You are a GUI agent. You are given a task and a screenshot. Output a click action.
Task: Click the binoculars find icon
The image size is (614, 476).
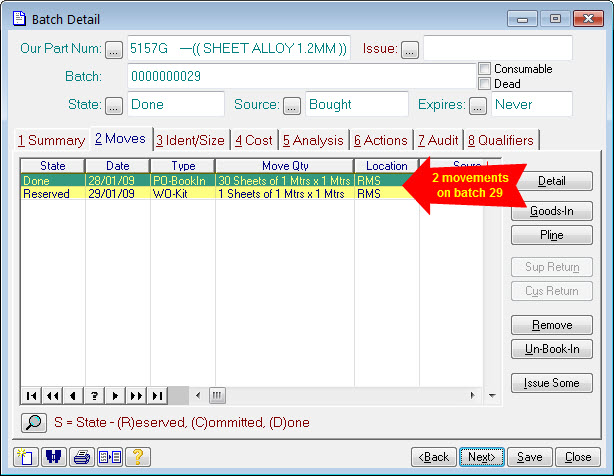[x=54, y=457]
